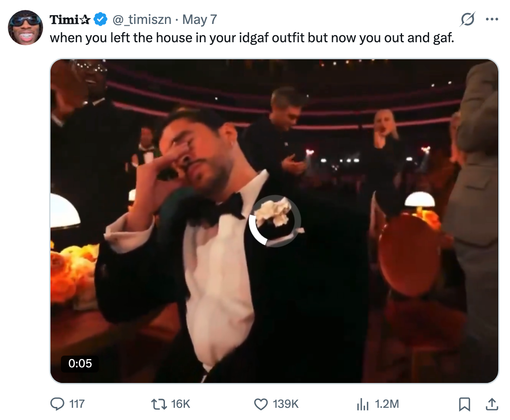The image size is (510, 420).
Task: Click the loading spinner on video
Action: click(x=275, y=221)
